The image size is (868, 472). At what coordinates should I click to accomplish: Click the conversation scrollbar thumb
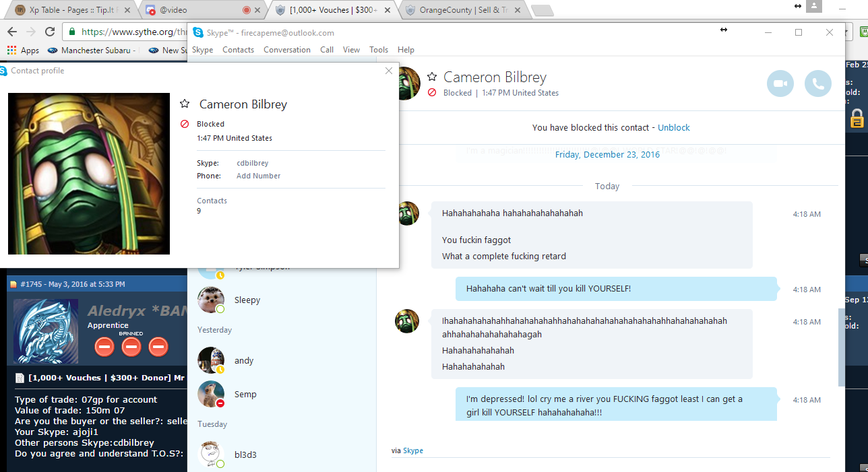[x=841, y=347]
